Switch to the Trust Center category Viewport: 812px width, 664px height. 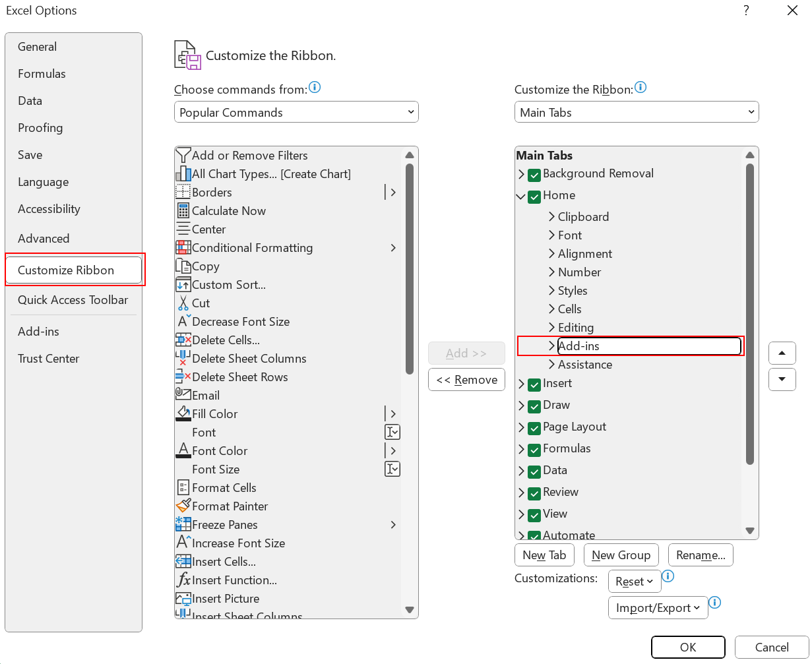pyautogui.click(x=48, y=359)
